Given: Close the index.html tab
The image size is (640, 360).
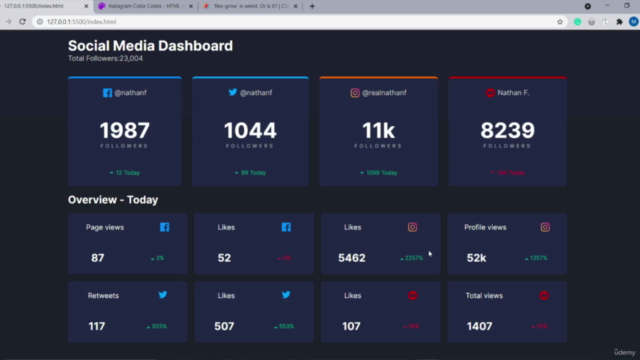Looking at the screenshot, I should pyautogui.click(x=86, y=6).
